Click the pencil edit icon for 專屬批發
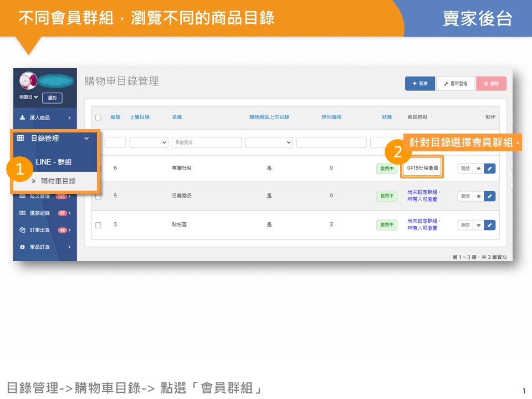The height and width of the screenshot is (399, 532). tap(489, 168)
